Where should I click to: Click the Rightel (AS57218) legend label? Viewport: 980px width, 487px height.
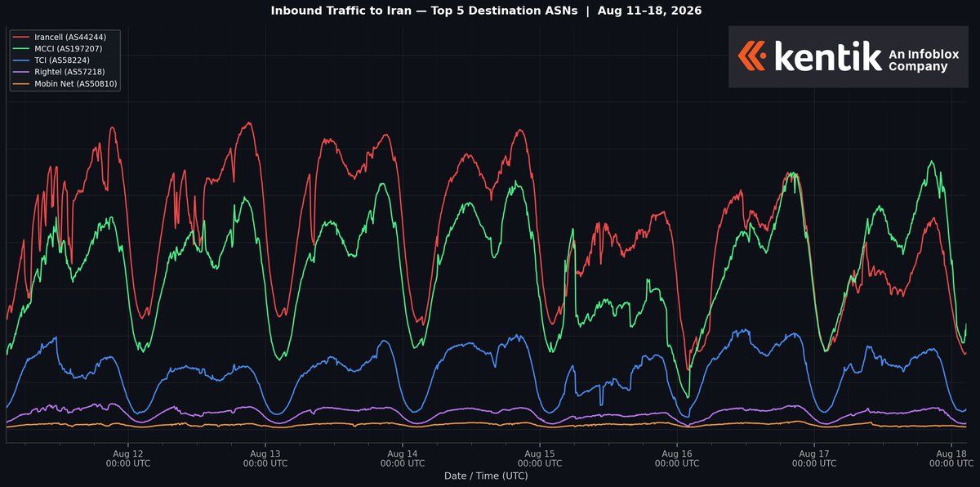click(69, 72)
